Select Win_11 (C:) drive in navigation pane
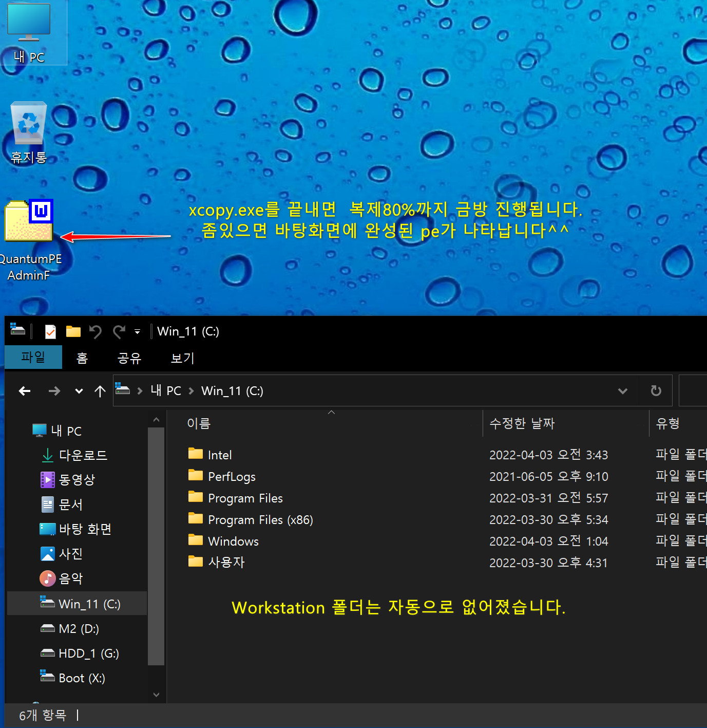Viewport: 707px width, 728px height. point(77,604)
